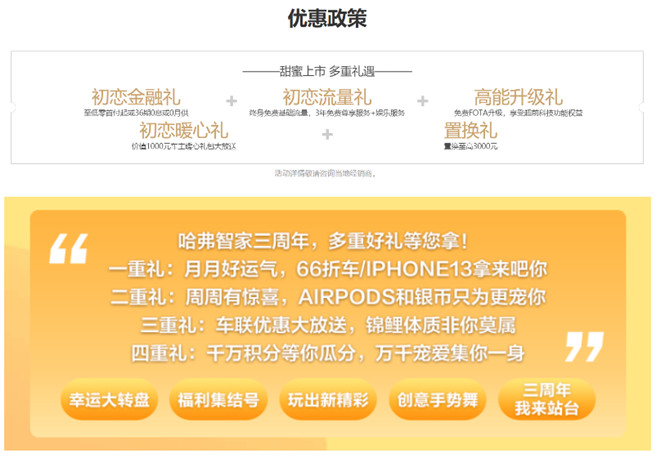This screenshot has height=457, width=660.
Task: Click the 甜蜜上市 多重礼遇 subtitle
Action: [327, 72]
